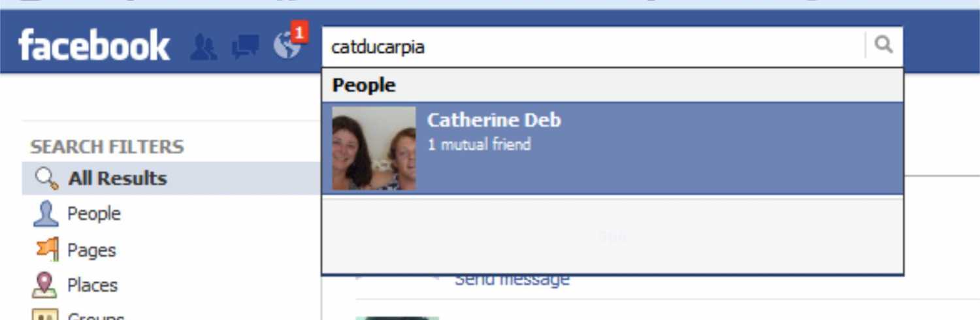Open the friend requests icon
Viewport: 980px width, 320px height.
(204, 48)
